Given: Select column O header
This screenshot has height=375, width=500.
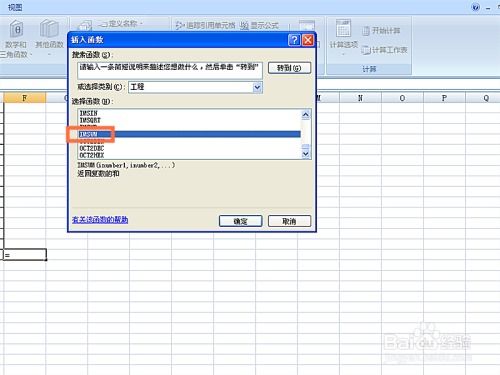Looking at the screenshot, I should tap(402, 98).
